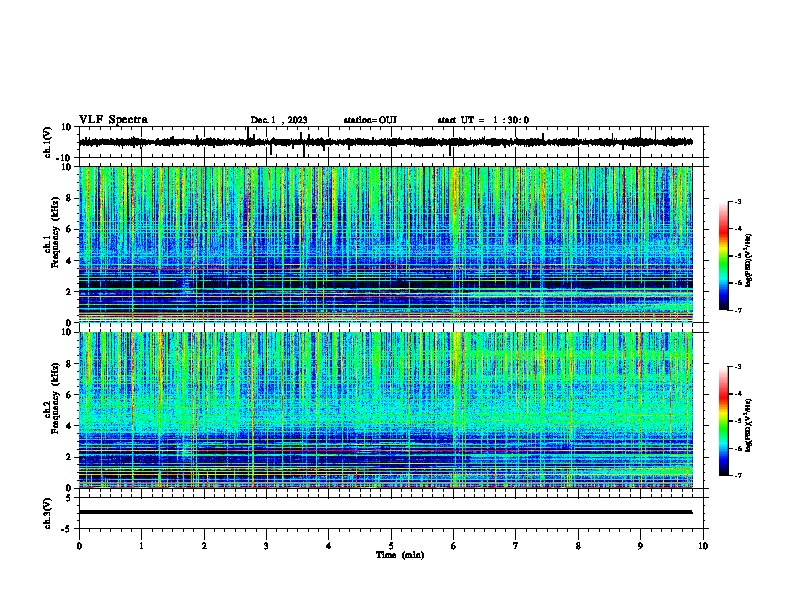Click time axis tick label "7"

click(516, 546)
